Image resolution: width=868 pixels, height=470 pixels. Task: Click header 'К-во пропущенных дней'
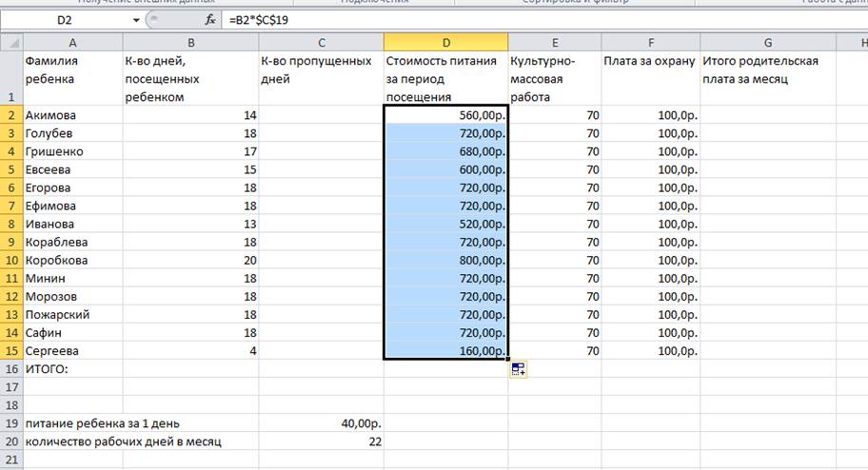pyautogui.click(x=321, y=79)
